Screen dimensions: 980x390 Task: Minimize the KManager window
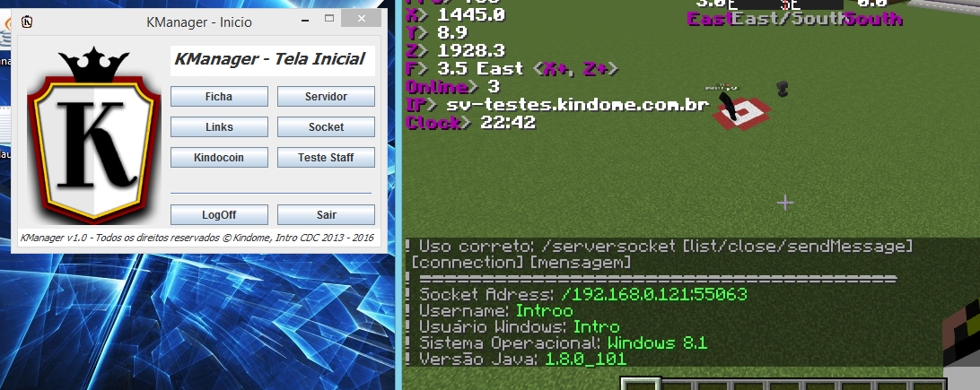(304, 20)
